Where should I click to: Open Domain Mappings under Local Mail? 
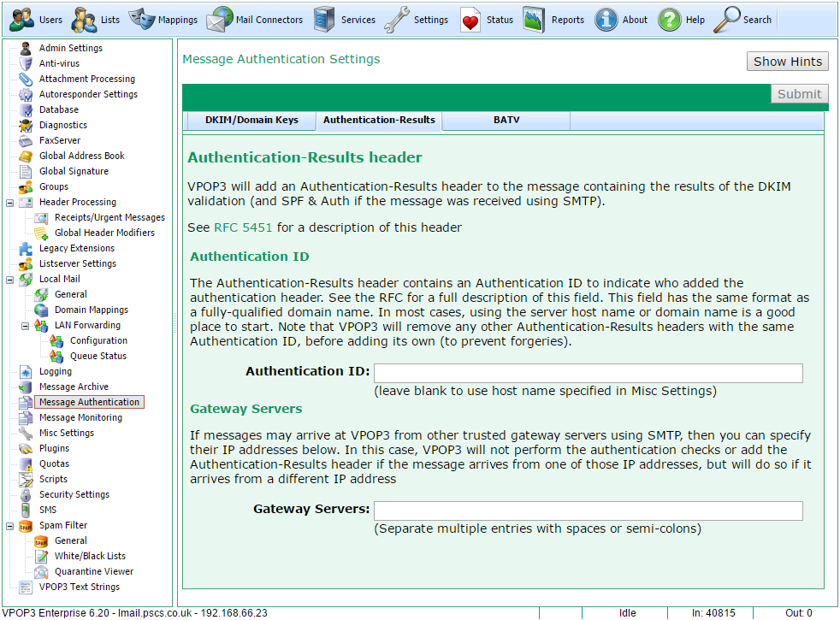pos(92,310)
